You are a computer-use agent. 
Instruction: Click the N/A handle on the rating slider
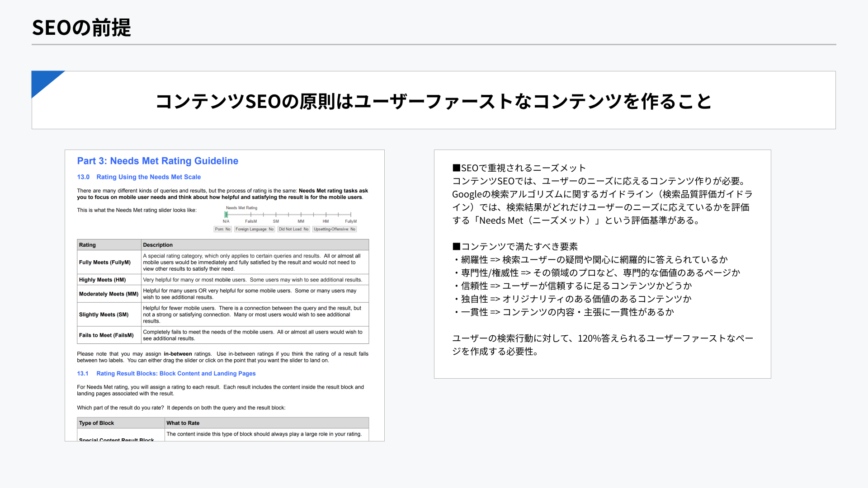tap(226, 214)
